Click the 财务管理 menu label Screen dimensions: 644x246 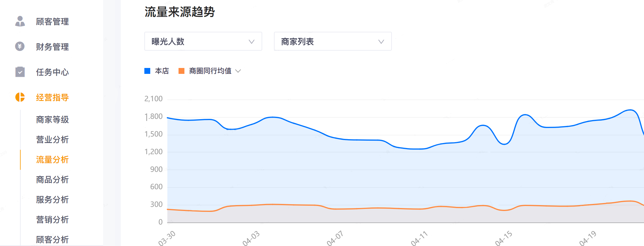point(52,47)
